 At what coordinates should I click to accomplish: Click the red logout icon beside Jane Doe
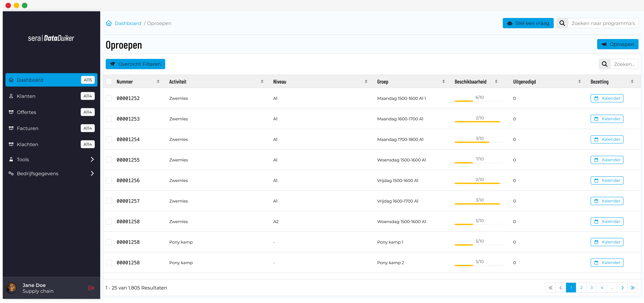pos(91,288)
